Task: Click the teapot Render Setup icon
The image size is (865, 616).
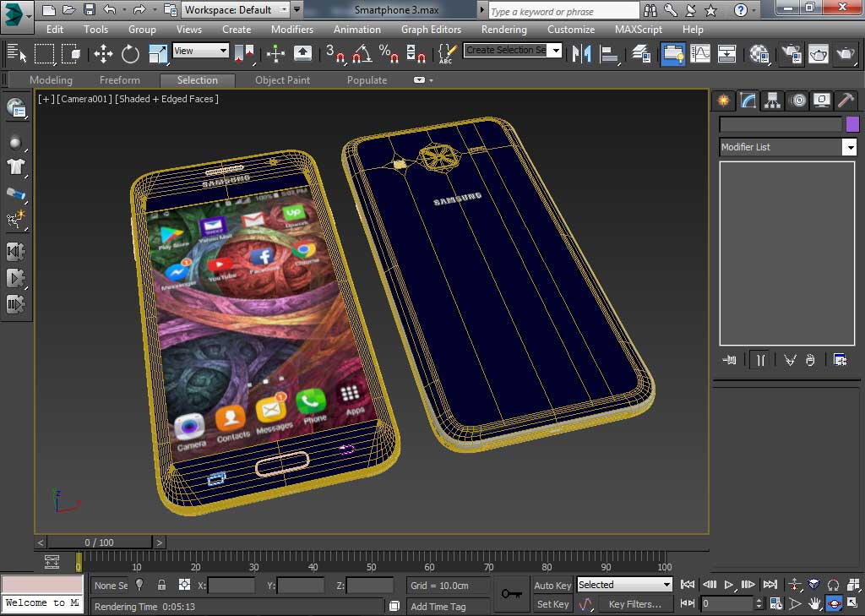Action: (792, 54)
